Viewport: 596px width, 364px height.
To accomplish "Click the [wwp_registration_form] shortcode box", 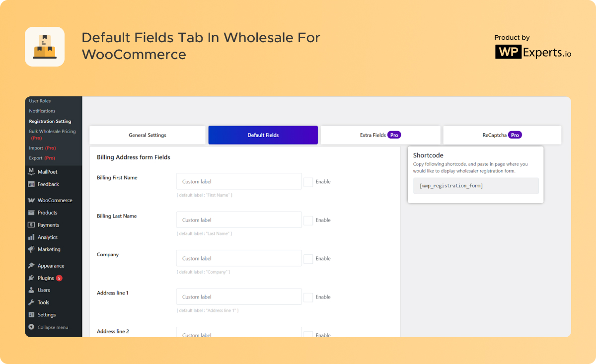I will point(476,186).
